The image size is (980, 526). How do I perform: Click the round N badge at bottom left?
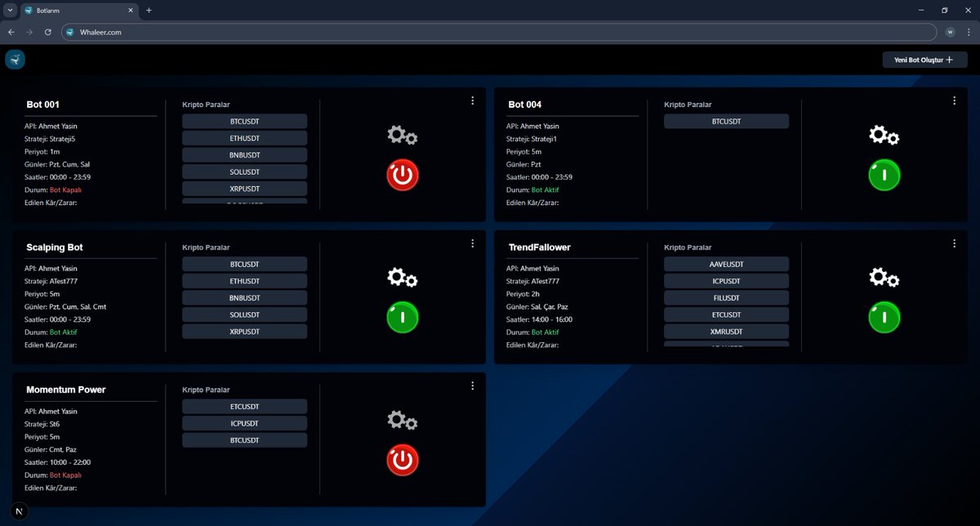(18, 511)
